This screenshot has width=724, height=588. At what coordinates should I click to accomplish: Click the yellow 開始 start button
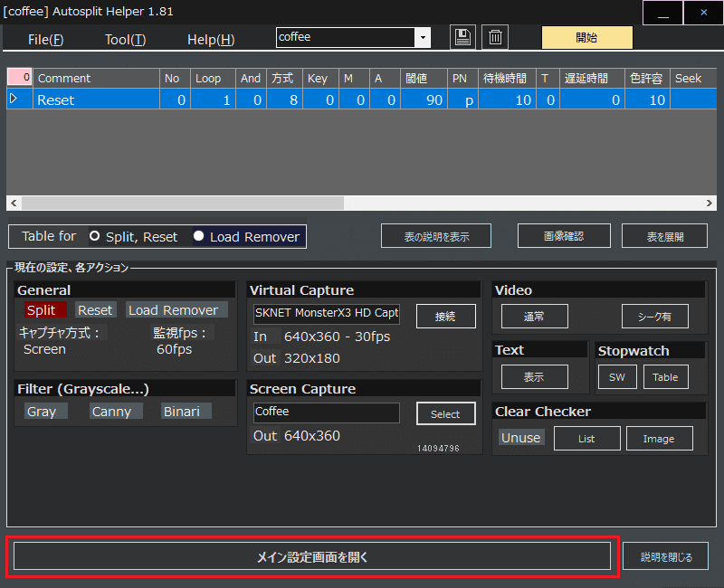click(586, 37)
